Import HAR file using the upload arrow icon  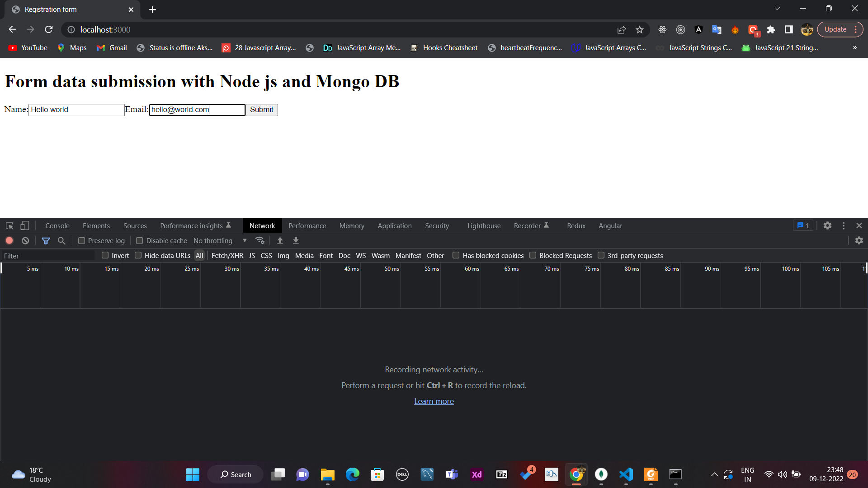pos(280,240)
